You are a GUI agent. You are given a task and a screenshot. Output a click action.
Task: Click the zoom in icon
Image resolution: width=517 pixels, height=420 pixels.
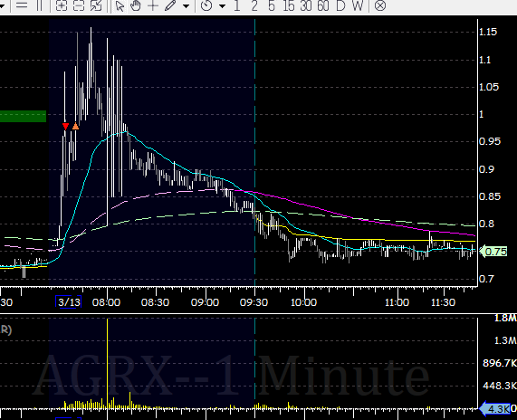click(62, 6)
